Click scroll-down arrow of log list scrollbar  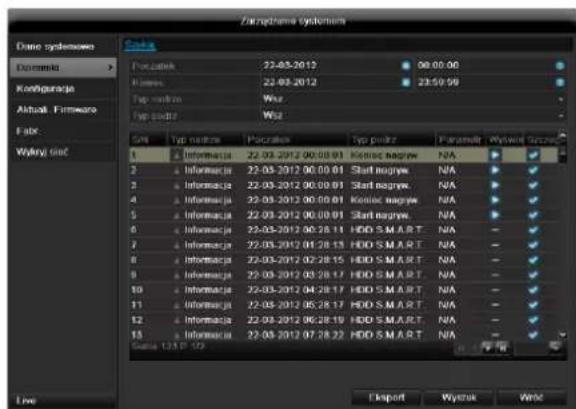562,335
